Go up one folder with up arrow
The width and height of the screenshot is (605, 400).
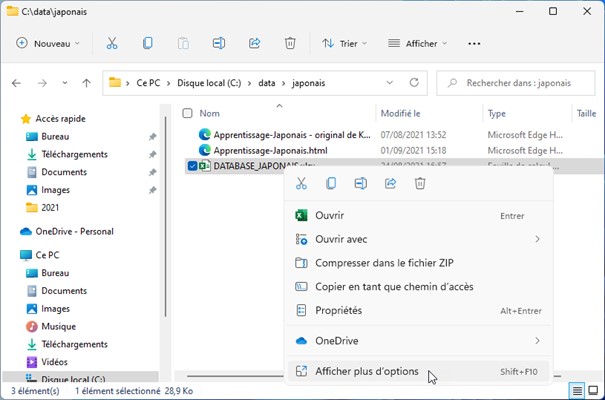click(x=87, y=83)
